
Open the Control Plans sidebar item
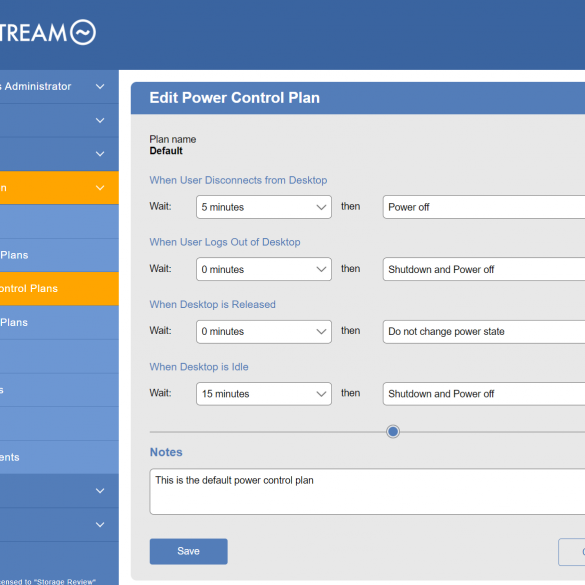(59, 288)
